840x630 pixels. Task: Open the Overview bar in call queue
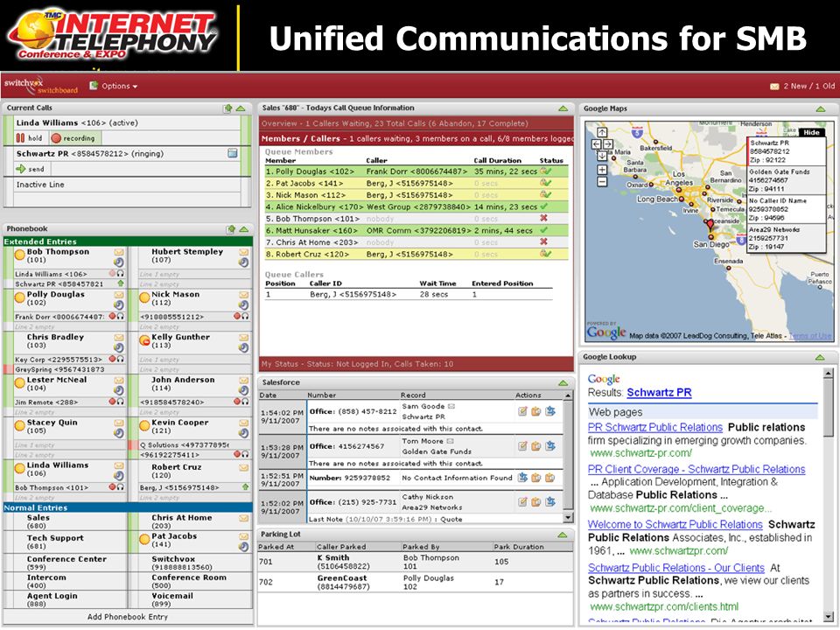pyautogui.click(x=416, y=123)
